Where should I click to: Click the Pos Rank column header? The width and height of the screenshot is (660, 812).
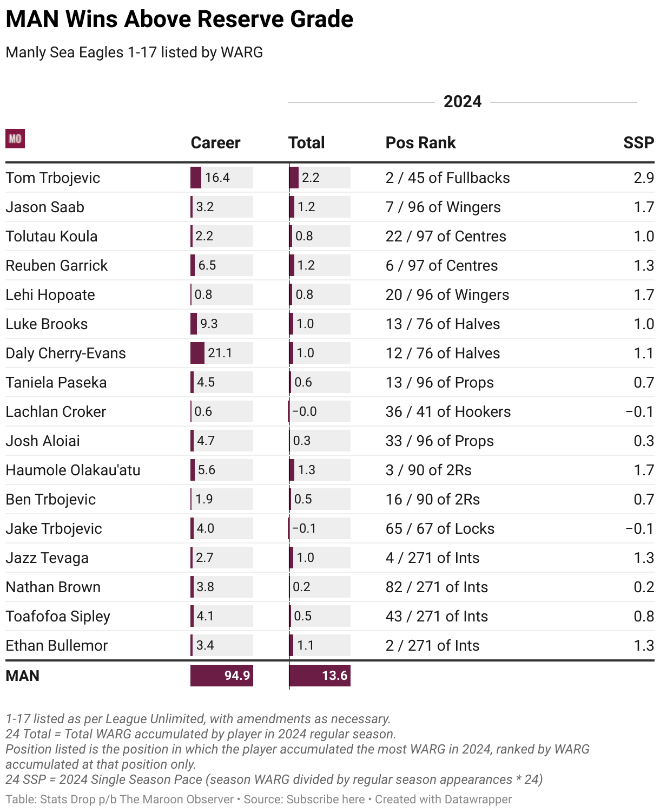point(420,142)
